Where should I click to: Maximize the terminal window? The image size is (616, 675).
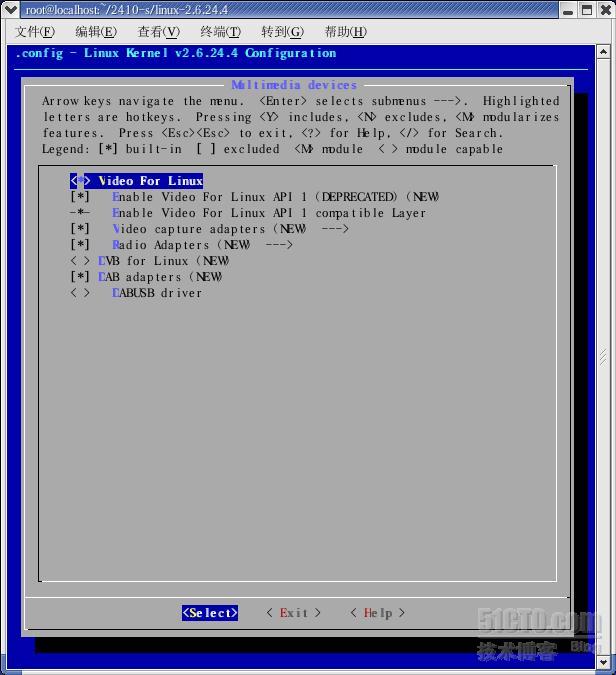[x=587, y=10]
